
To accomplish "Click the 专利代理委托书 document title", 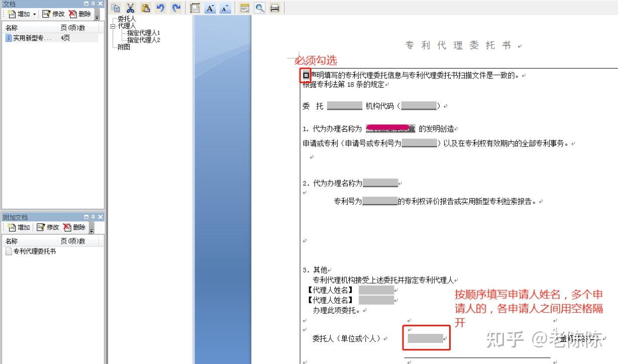I will pyautogui.click(x=458, y=46).
